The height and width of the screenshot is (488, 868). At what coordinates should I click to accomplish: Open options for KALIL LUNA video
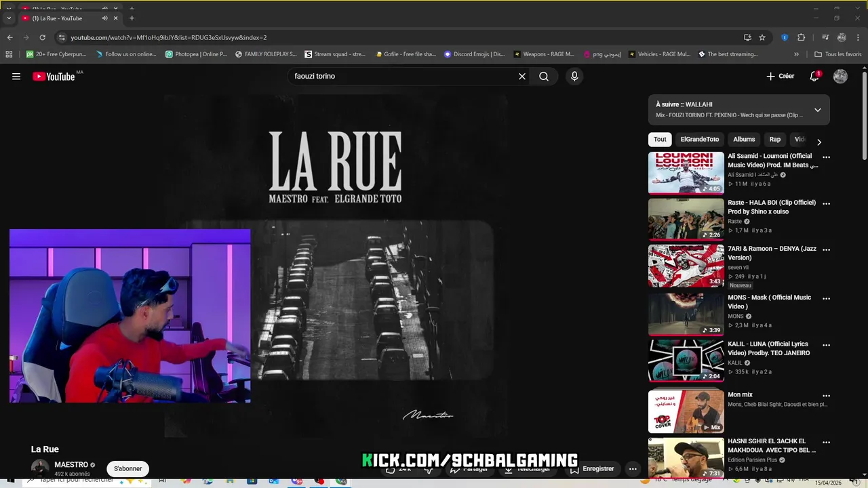826,345
